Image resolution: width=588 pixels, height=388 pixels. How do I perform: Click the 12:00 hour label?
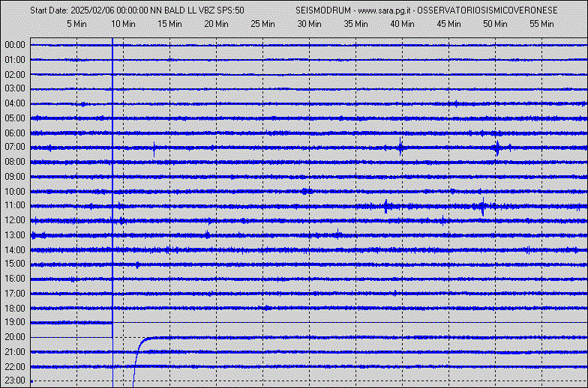[x=15, y=220]
